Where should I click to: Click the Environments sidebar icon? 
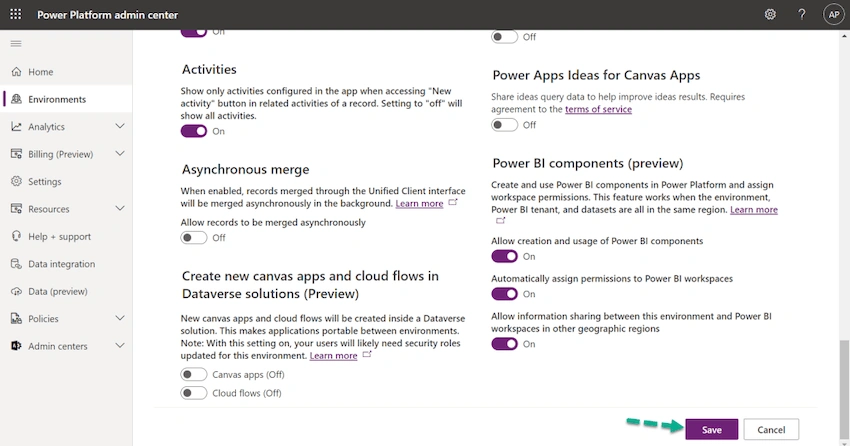click(16, 99)
